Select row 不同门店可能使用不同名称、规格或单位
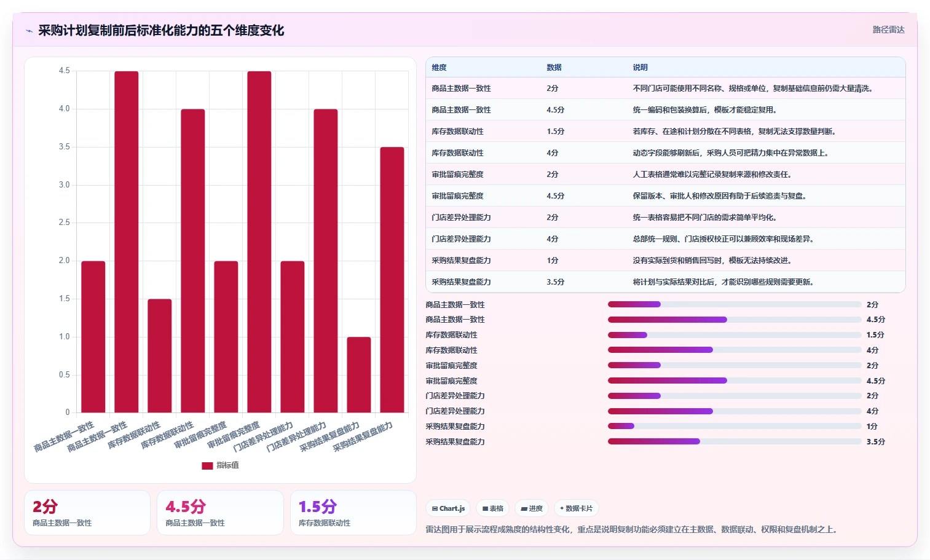930x560 pixels. (665, 89)
